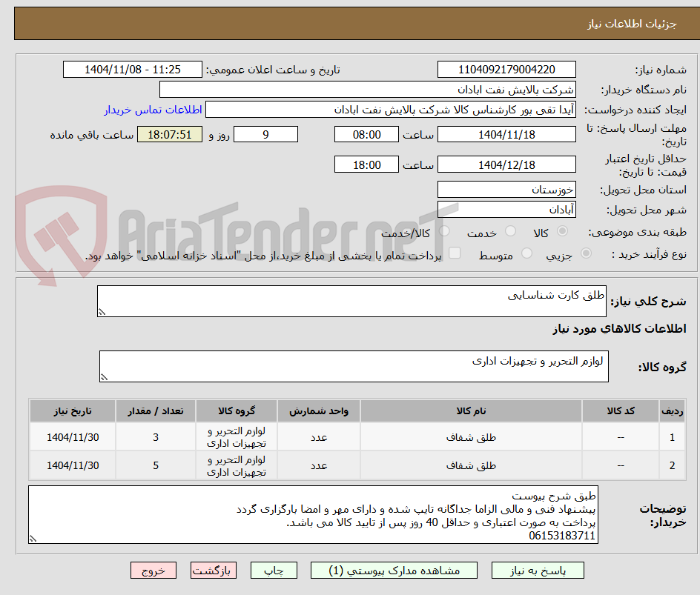Click the شماره نیاز field
The height and width of the screenshot is (595, 700).
(506, 69)
